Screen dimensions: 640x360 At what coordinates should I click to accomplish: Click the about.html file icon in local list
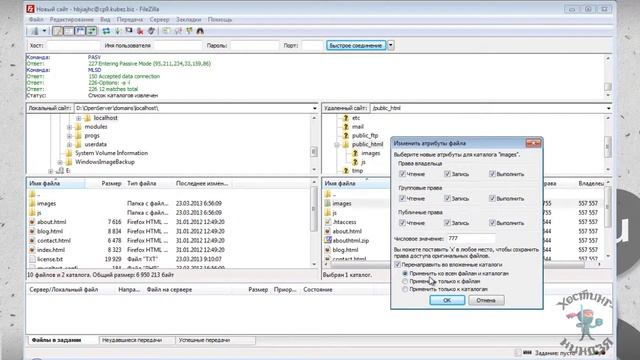pos(32,222)
